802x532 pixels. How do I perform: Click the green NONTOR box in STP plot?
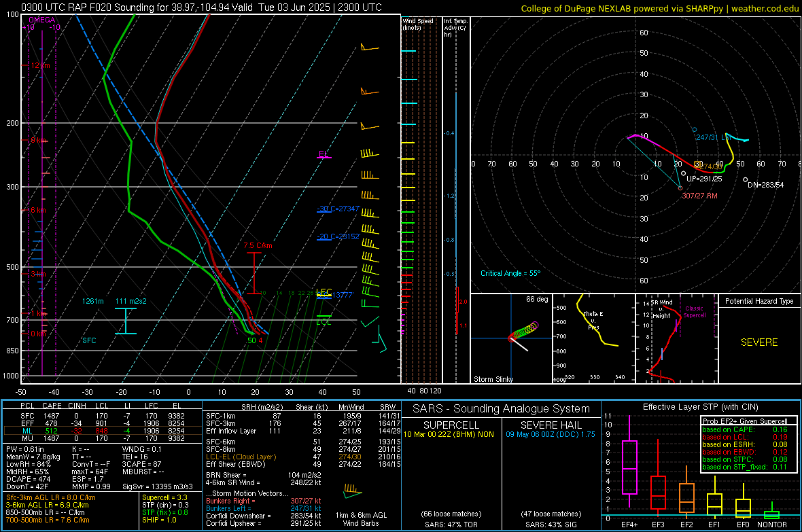click(x=772, y=514)
